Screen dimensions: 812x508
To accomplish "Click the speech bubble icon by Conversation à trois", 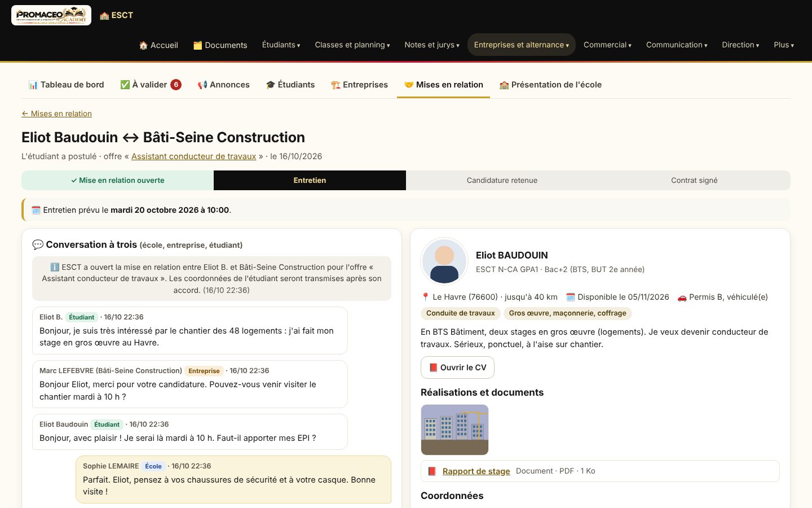I will pyautogui.click(x=38, y=244).
